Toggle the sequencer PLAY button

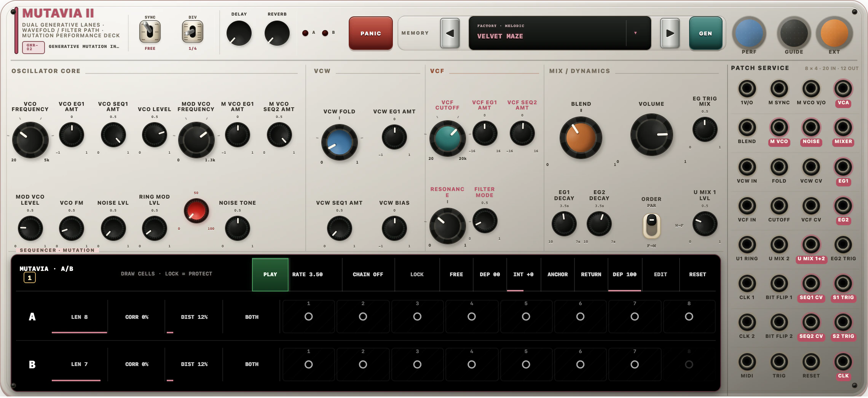pos(270,274)
